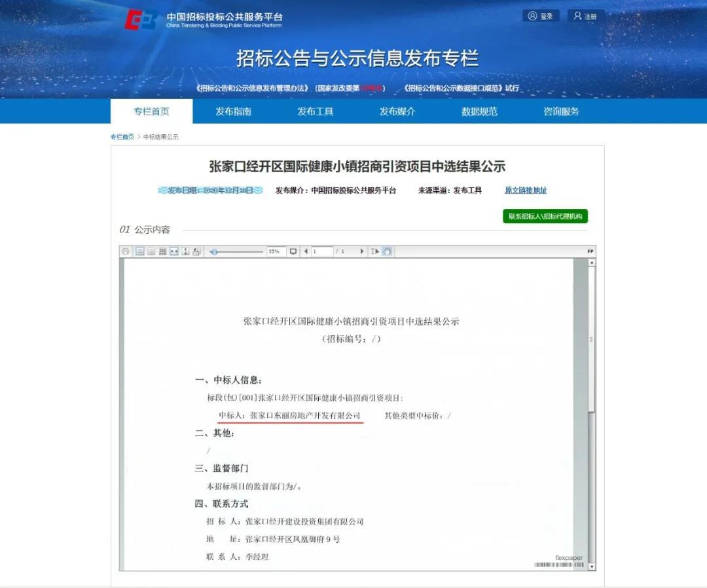Click the green 联系招标人\招标代理机构 button
Screen dimensions: 707x588
pyautogui.click(x=545, y=216)
